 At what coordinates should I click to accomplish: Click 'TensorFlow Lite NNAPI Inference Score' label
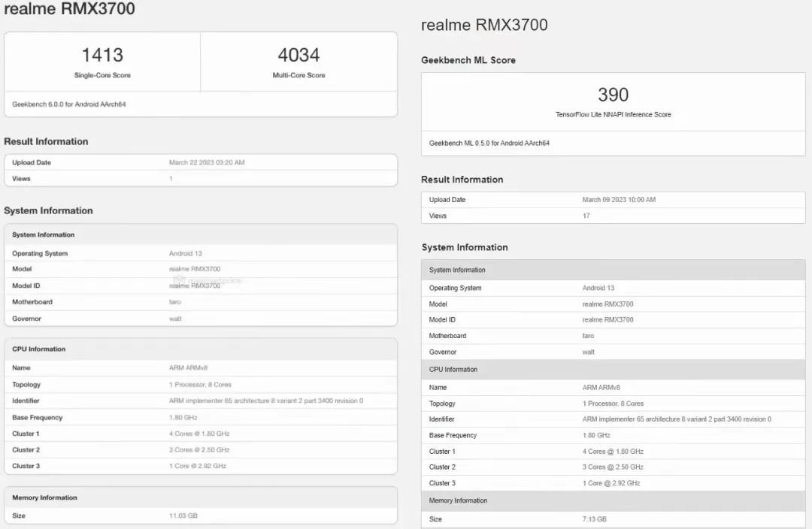[614, 114]
